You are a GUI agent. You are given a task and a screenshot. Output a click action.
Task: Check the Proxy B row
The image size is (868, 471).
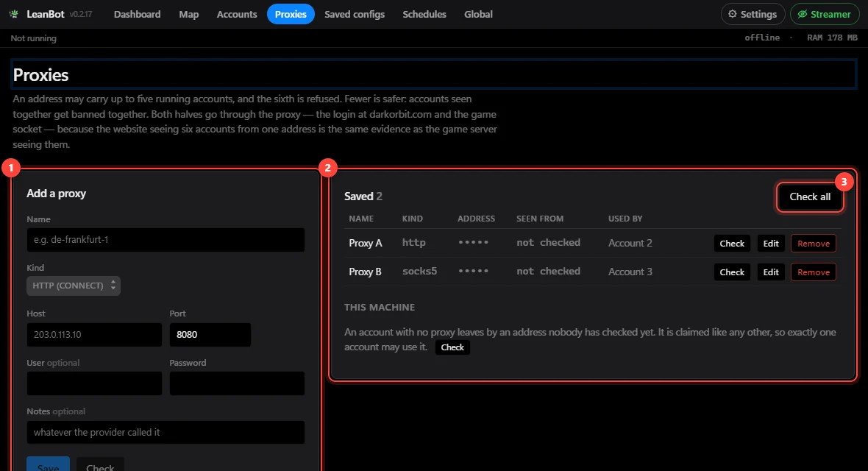tap(732, 272)
